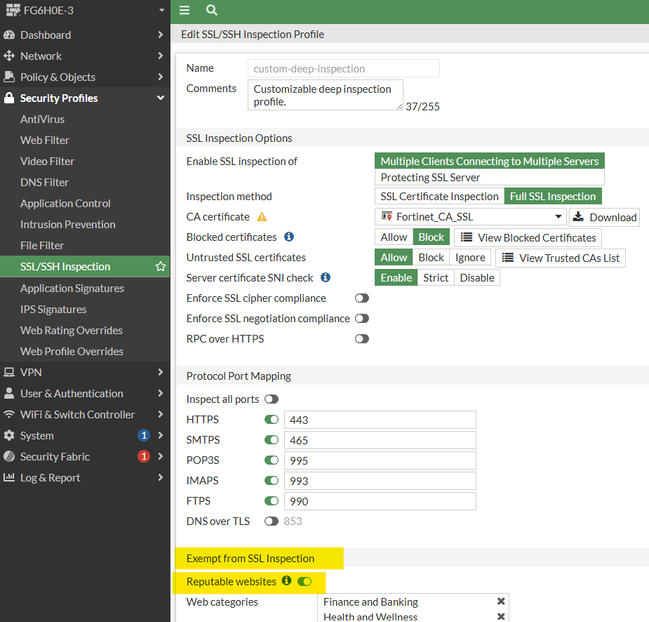Disable the Reputable websites toggle

[x=305, y=581]
